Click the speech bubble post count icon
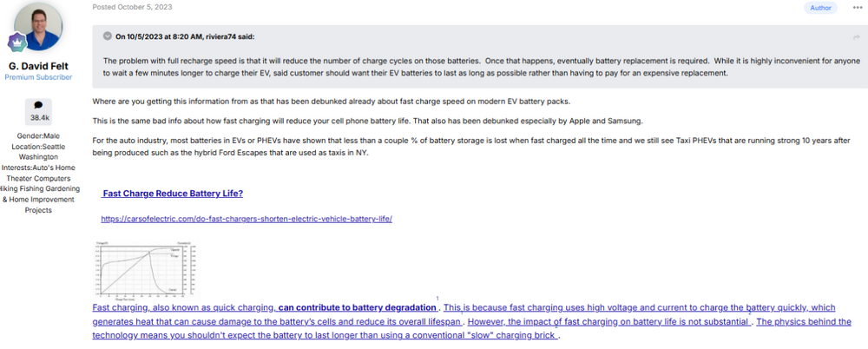 click(x=38, y=105)
